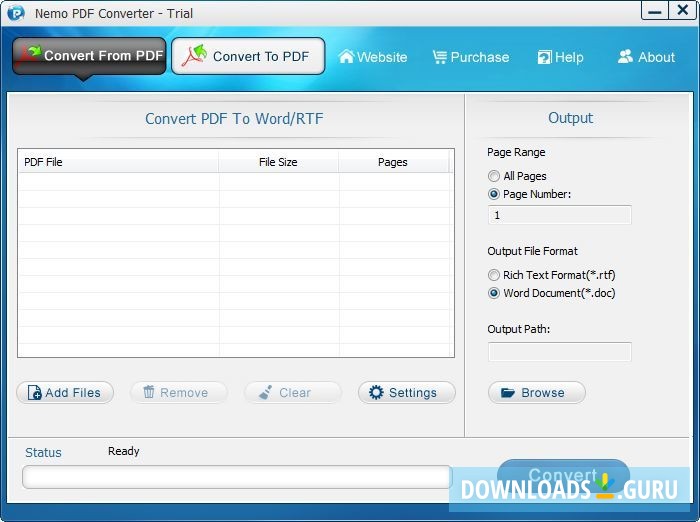Image resolution: width=700 pixels, height=522 pixels.
Task: Select Rich Text Format (*.rtf) option
Action: [x=494, y=275]
